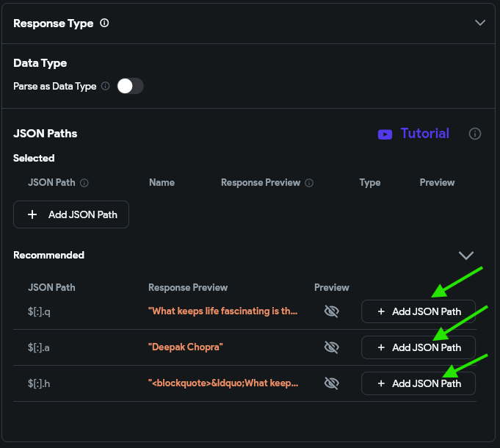Click the "Deepak Chopra" response preview

coord(186,347)
